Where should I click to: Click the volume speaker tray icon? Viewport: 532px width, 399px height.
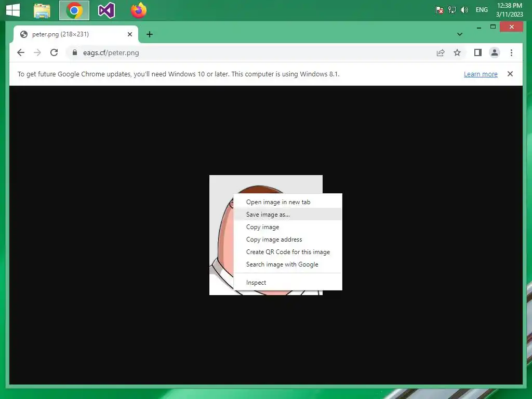coord(464,10)
